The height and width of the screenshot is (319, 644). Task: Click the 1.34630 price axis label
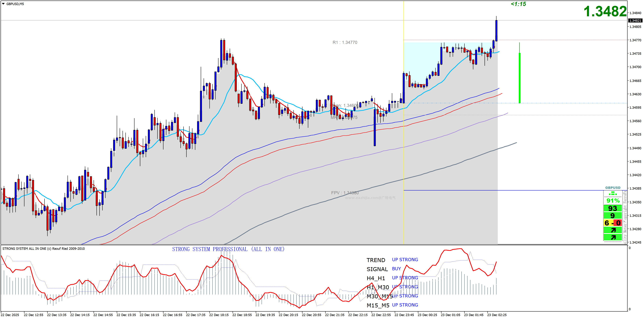635,94
